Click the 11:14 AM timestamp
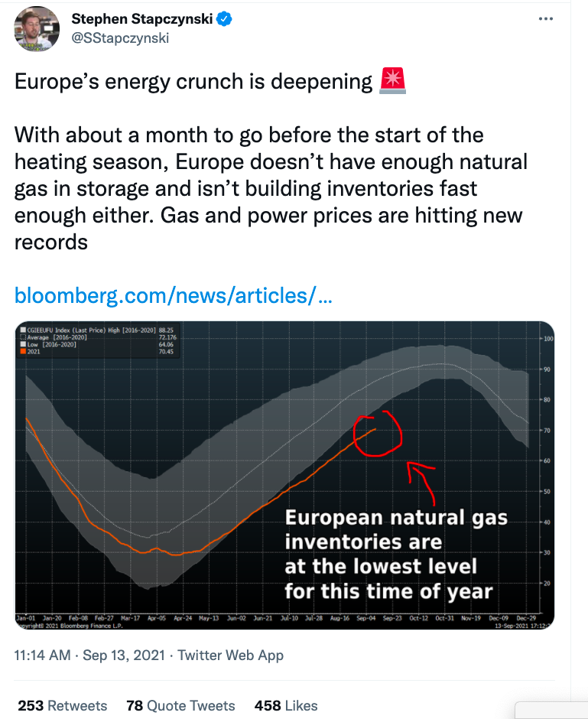Screen dimensions: 588x719 point(43,655)
